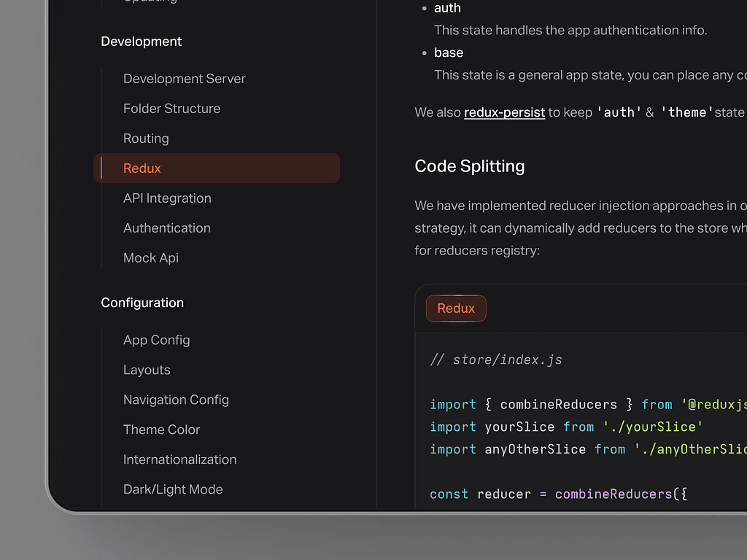The height and width of the screenshot is (560, 747).
Task: Select App Config under Configuration
Action: tap(156, 341)
